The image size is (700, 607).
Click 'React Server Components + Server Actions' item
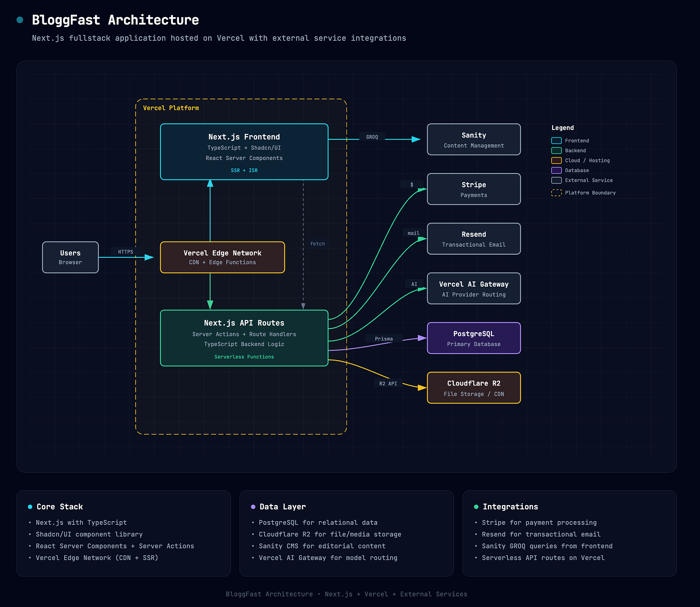tap(115, 546)
